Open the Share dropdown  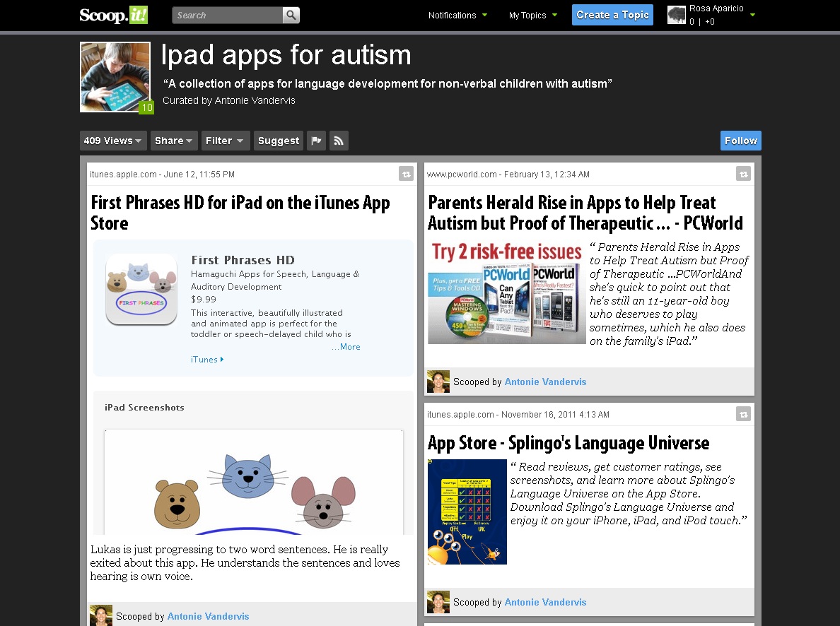pyautogui.click(x=173, y=140)
